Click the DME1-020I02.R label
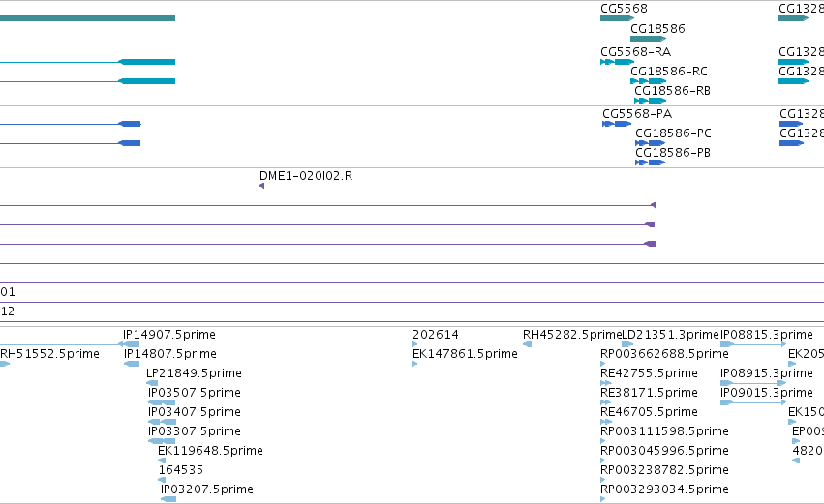Image resolution: width=824 pixels, height=504 pixels. click(306, 176)
